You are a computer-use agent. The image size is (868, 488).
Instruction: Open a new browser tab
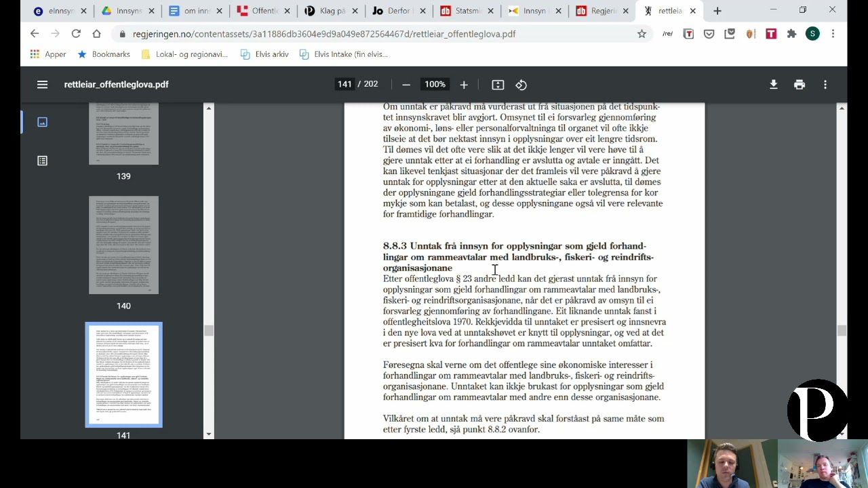(x=717, y=11)
